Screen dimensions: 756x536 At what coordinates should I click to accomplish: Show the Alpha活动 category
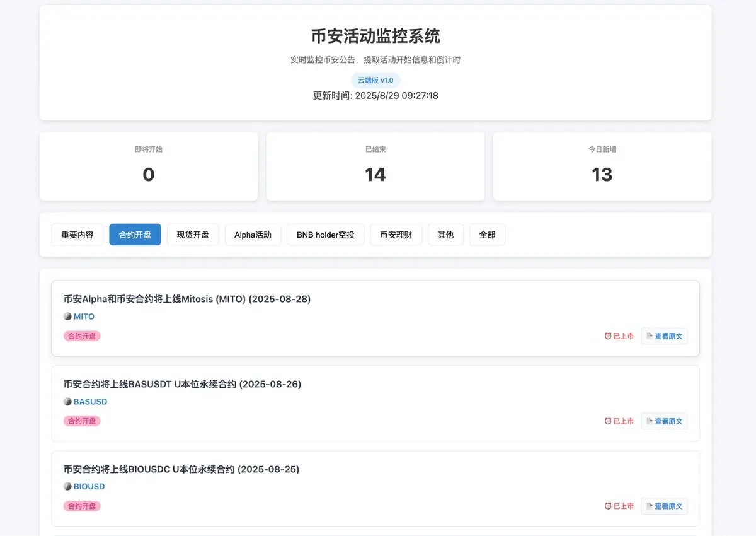253,235
